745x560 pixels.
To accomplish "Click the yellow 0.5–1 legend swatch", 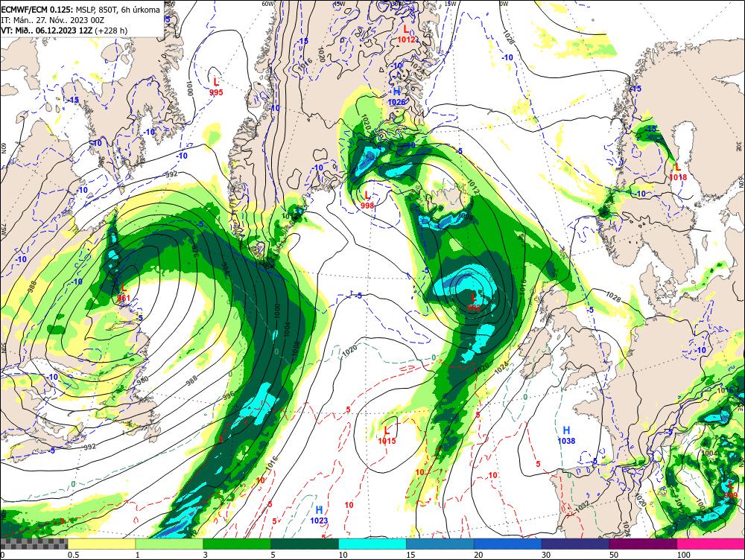I will click(101, 544).
